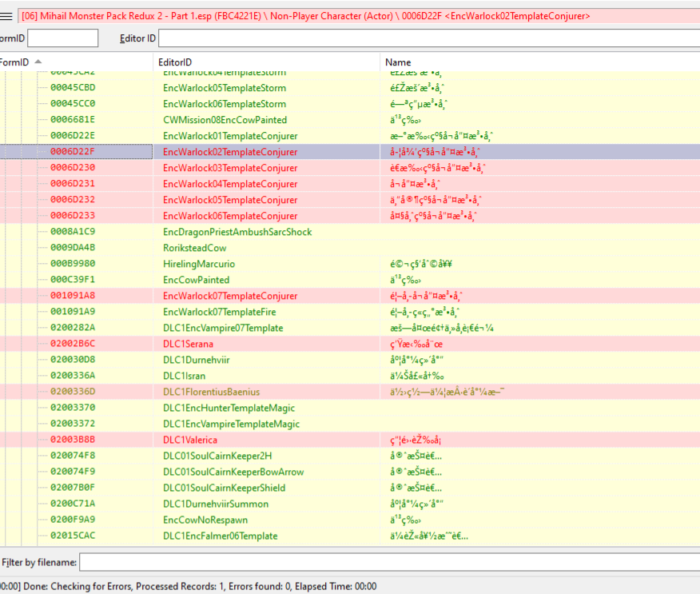This screenshot has width=700, height=594.
Task: Select row DLC1EncFalmer06Template
Action: 350,536
